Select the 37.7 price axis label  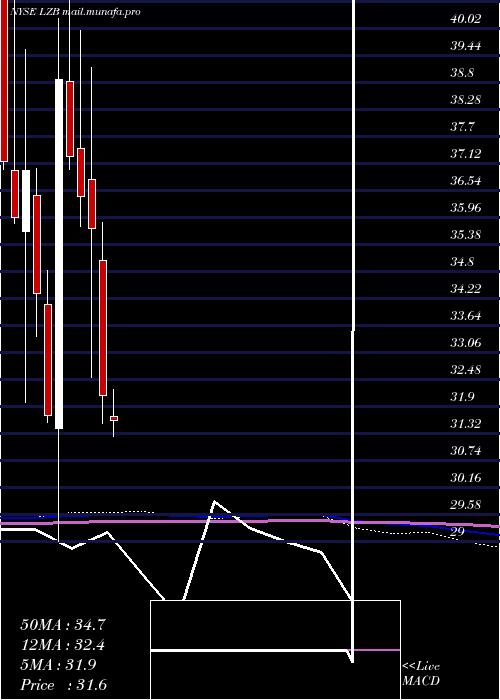point(462,127)
